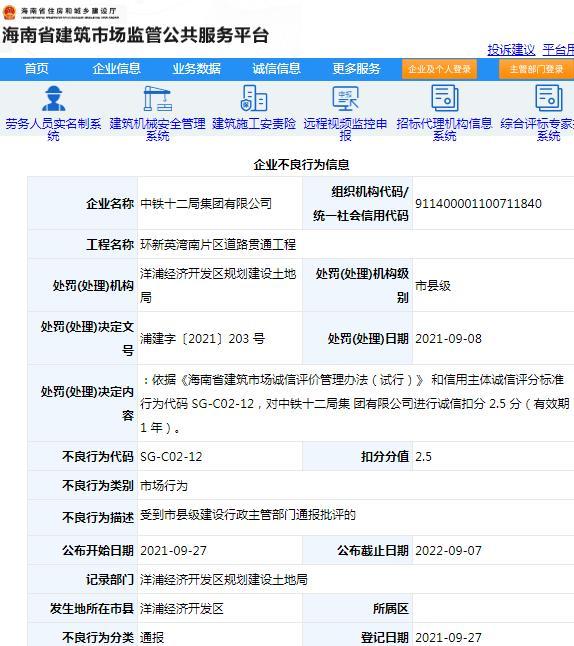Screen dimensions: 574x646
Task: Select document number 浦建字〔2021〕203 号
Action: pos(202,339)
